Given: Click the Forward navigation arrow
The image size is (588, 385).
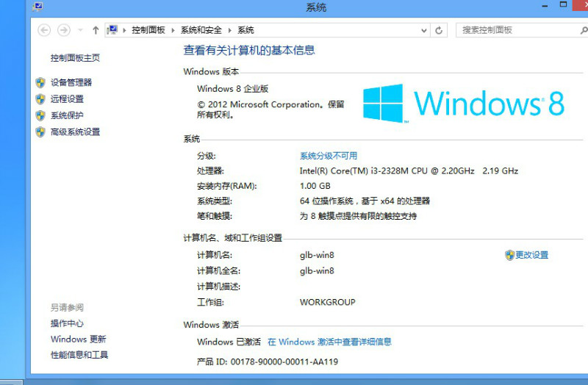Looking at the screenshot, I should click(x=64, y=30).
